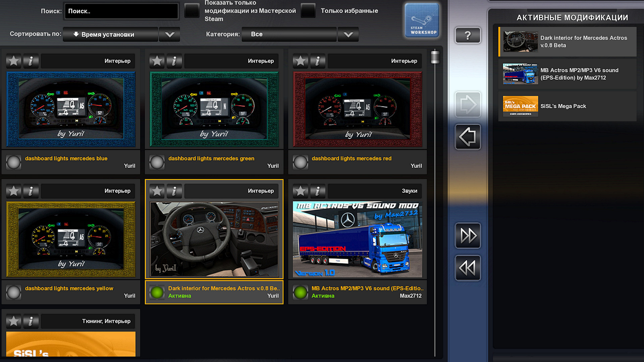Select the MB Actros V6 Sound Mod thumbnail

(x=358, y=239)
